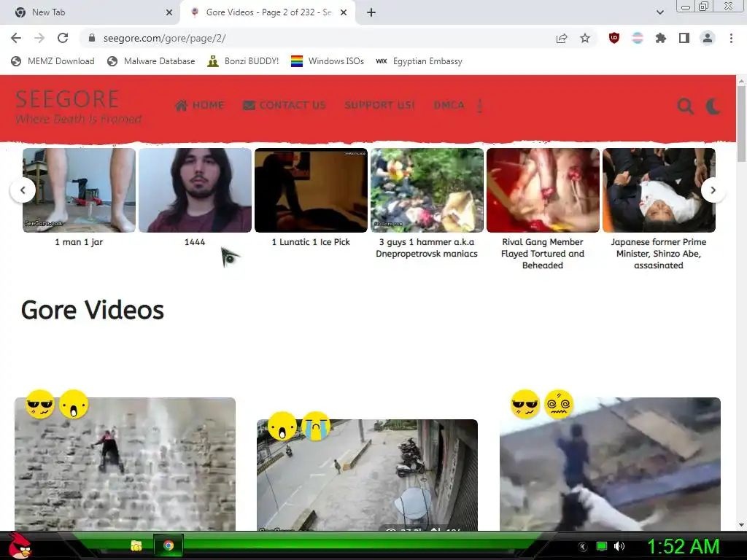
Task: Click the sunglasses emoji on the first video card
Action: click(x=40, y=404)
